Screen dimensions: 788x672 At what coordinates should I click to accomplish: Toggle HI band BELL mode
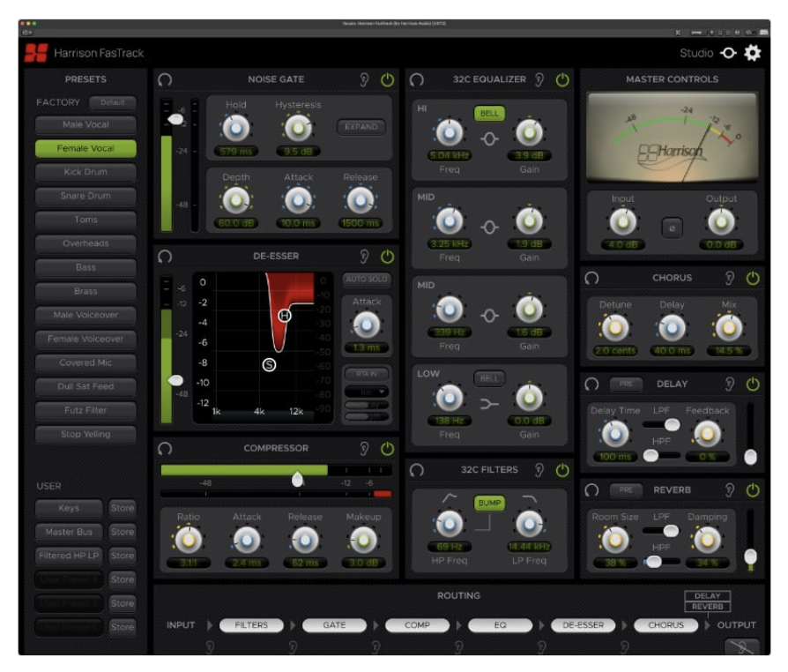coord(489,114)
